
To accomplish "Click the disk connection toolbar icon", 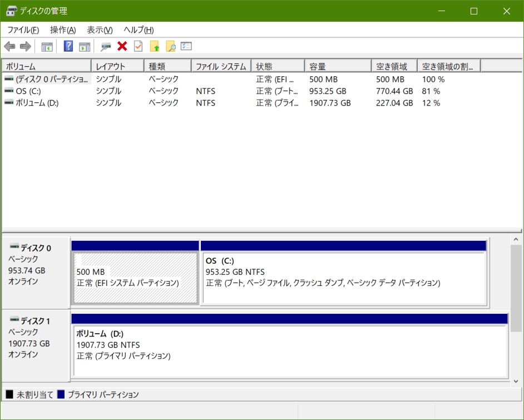I will click(106, 46).
